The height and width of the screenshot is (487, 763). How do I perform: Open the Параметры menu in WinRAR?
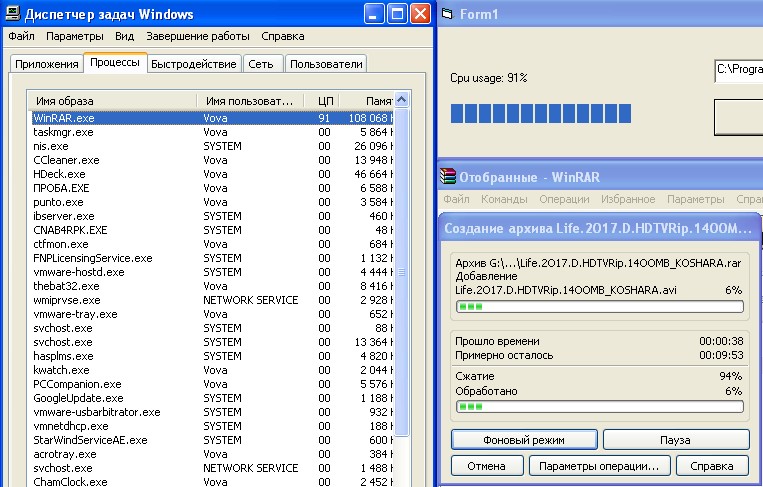point(696,199)
